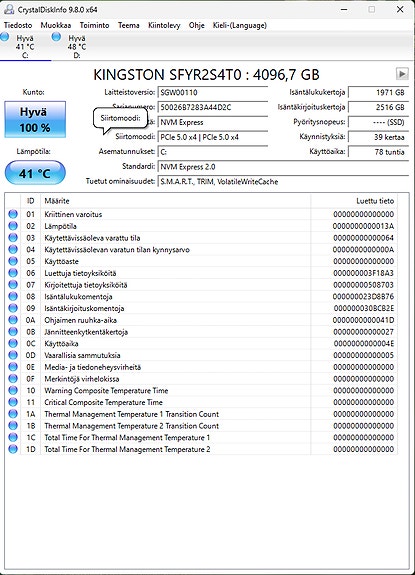This screenshot has width=415, height=575.
Task: Click the serial number field 50026B7283A44D2C
Action: click(x=213, y=107)
